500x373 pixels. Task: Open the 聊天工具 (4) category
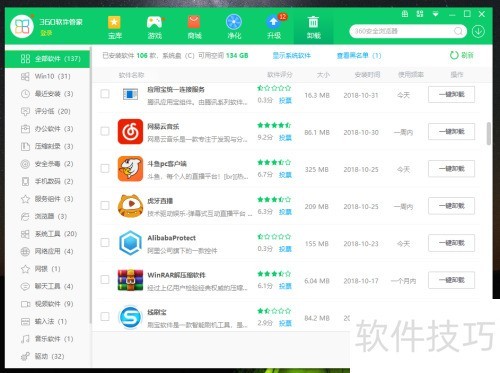pos(47,286)
